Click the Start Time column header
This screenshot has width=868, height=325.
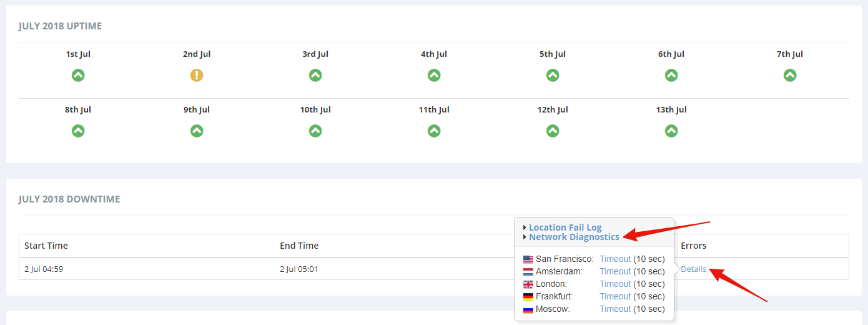[46, 246]
